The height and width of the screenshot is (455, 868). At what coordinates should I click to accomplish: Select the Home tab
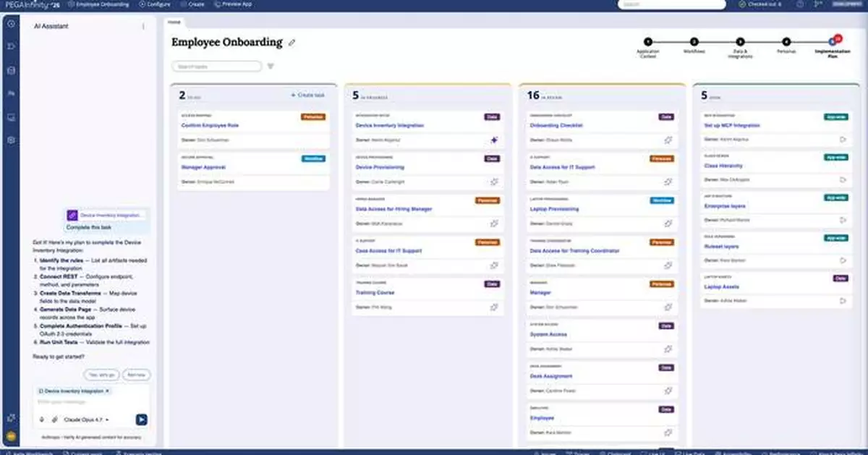click(x=174, y=22)
